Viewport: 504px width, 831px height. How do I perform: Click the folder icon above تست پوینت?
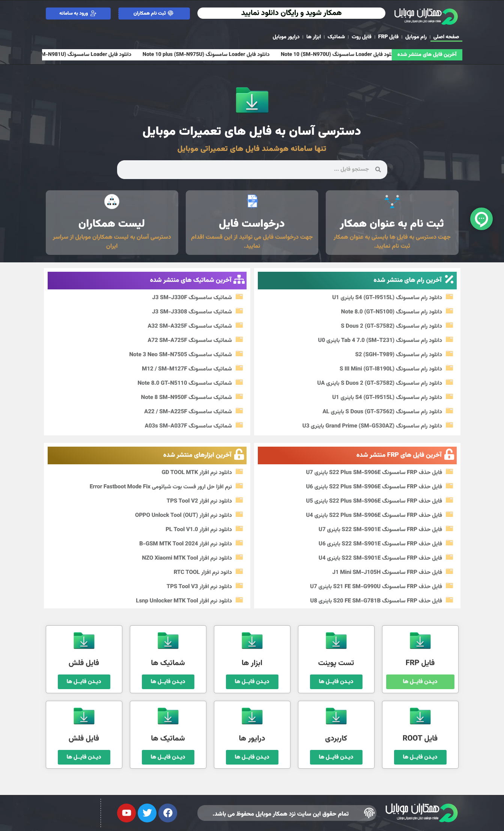tap(336, 641)
